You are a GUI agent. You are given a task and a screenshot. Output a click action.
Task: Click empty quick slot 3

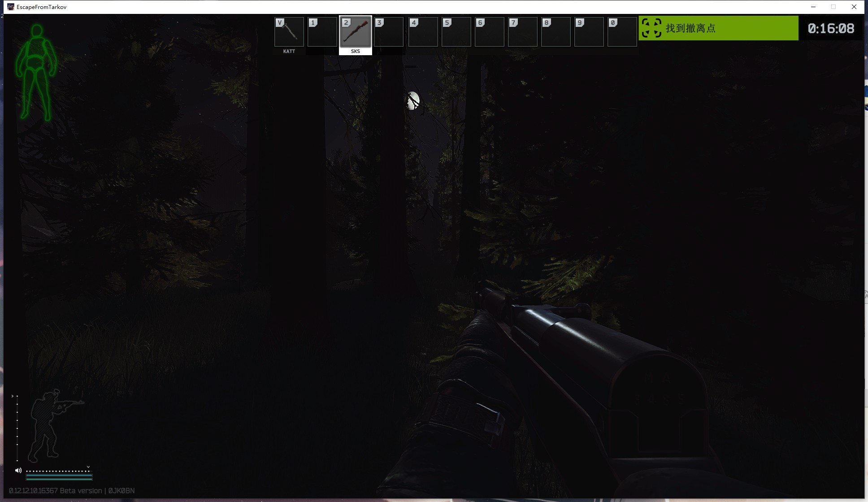389,32
